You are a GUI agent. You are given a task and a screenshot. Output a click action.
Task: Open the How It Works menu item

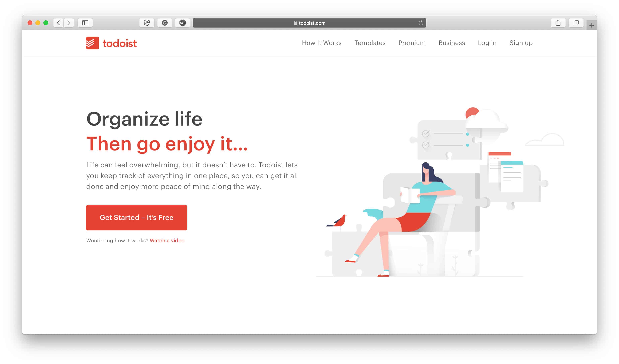(322, 42)
